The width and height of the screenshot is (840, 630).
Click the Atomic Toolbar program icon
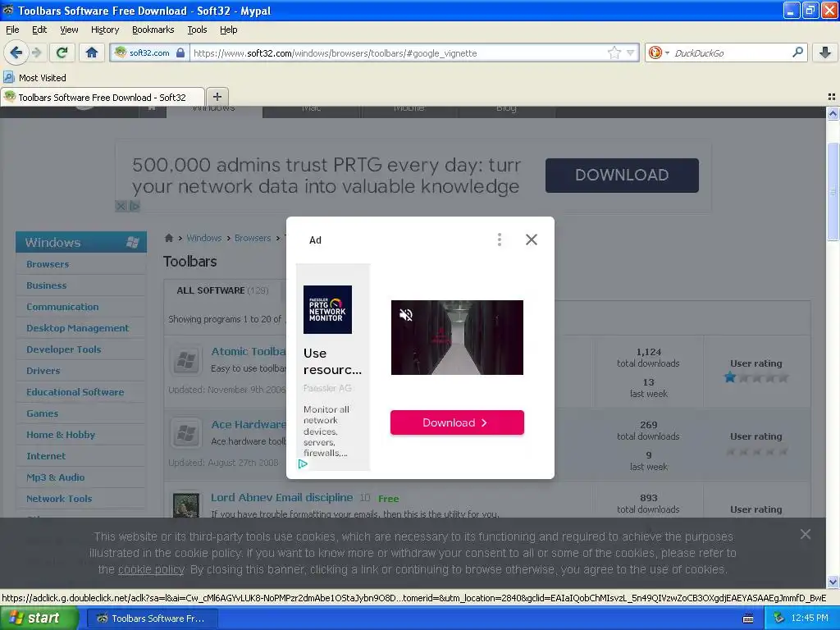pyautogui.click(x=186, y=360)
